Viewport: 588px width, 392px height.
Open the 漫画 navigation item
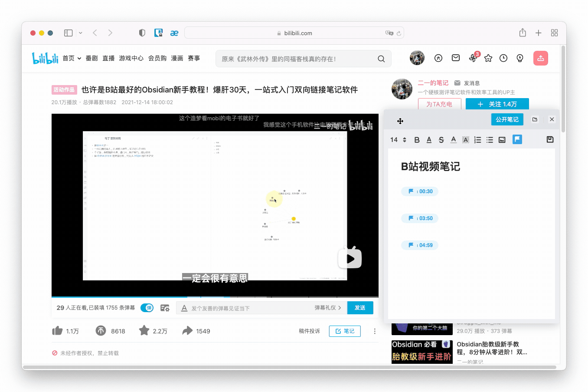[x=177, y=58]
